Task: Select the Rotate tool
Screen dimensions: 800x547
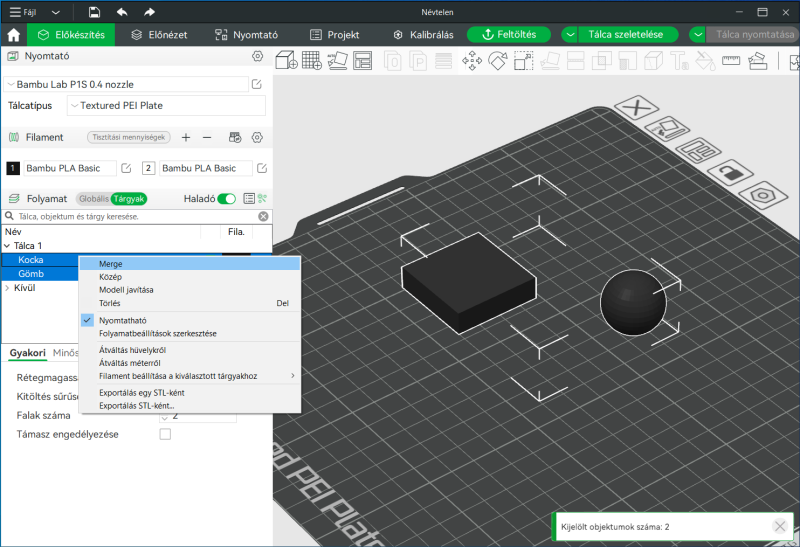Action: click(x=497, y=61)
